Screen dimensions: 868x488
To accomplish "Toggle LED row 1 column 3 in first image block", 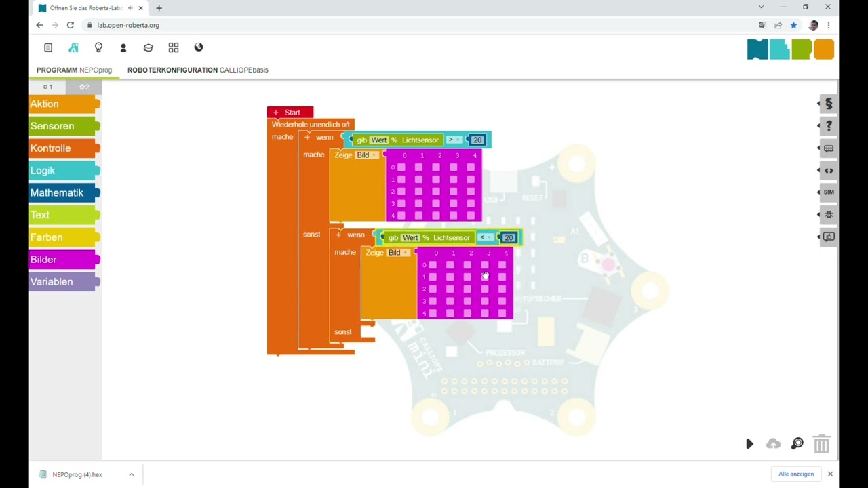I will pos(454,180).
